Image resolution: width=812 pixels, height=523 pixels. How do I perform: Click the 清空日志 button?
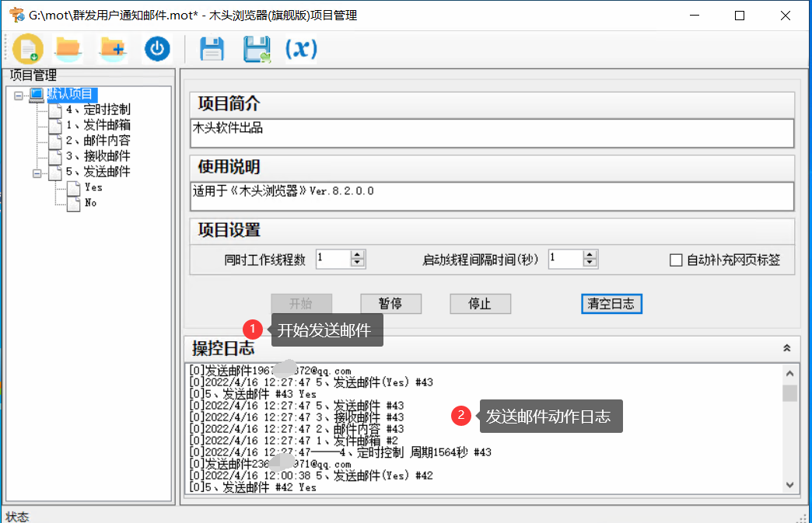pos(611,303)
